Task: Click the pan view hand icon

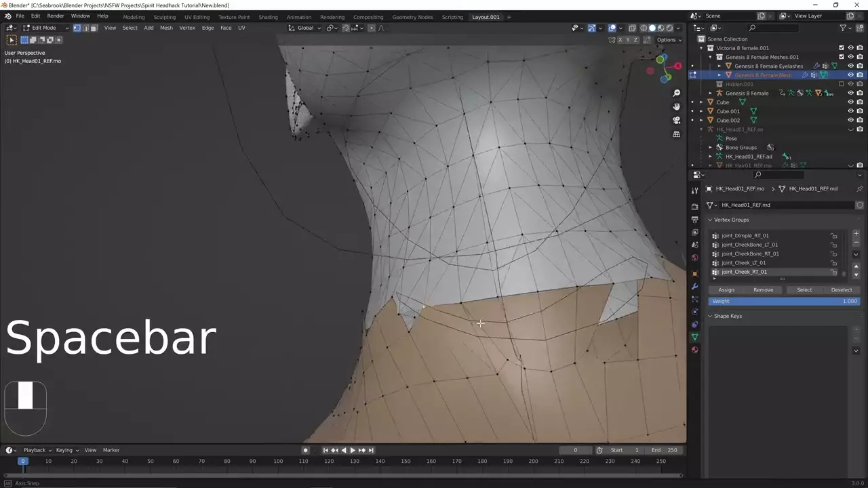Action: point(676,106)
